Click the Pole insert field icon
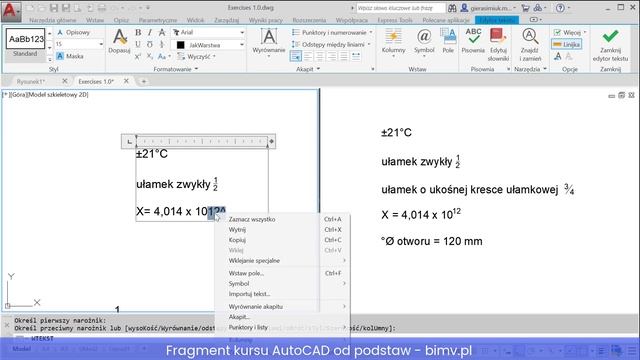 pyautogui.click(x=448, y=41)
